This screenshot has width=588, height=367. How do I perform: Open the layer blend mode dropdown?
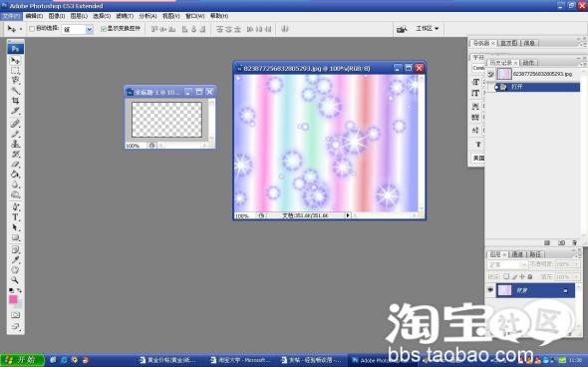[x=507, y=264]
